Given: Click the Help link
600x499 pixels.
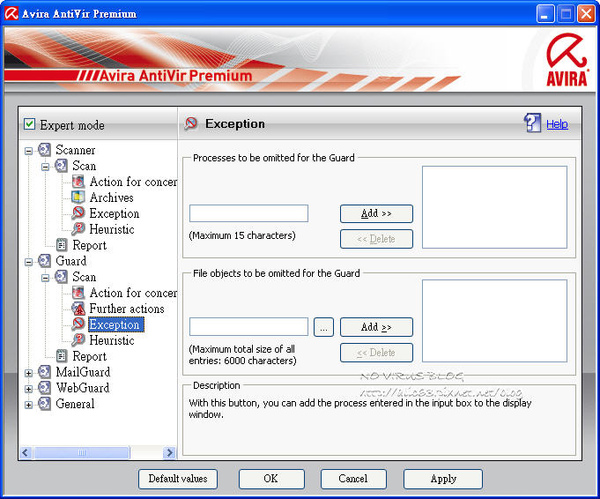Looking at the screenshot, I should click(x=557, y=124).
